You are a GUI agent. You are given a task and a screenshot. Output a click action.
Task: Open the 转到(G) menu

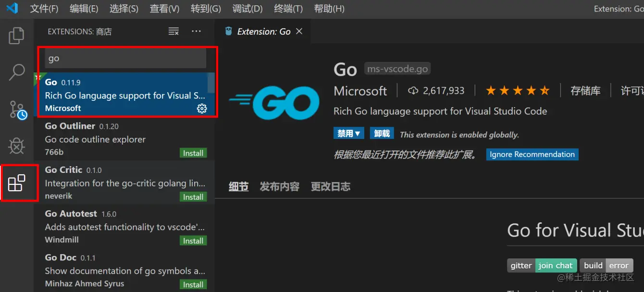pos(206,9)
